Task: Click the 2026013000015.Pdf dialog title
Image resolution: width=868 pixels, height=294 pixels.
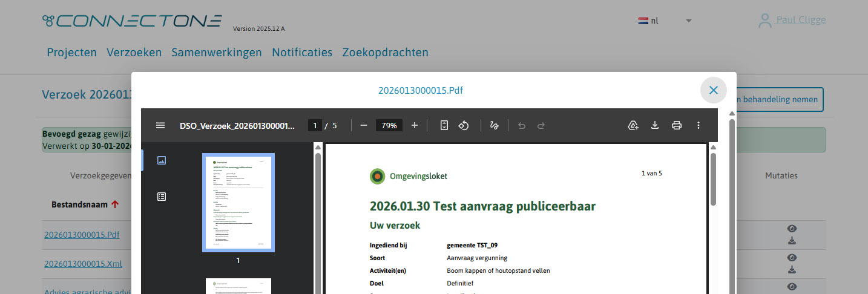Action: coord(421,90)
